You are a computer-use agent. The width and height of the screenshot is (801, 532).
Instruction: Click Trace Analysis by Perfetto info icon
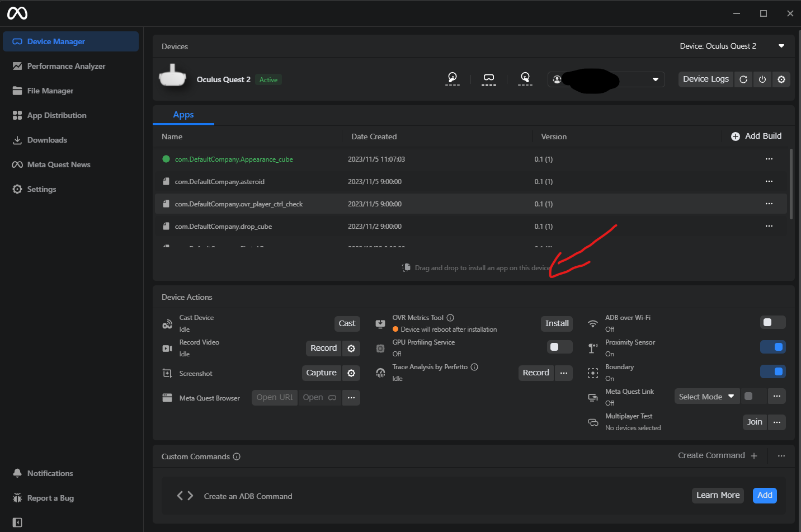click(474, 367)
